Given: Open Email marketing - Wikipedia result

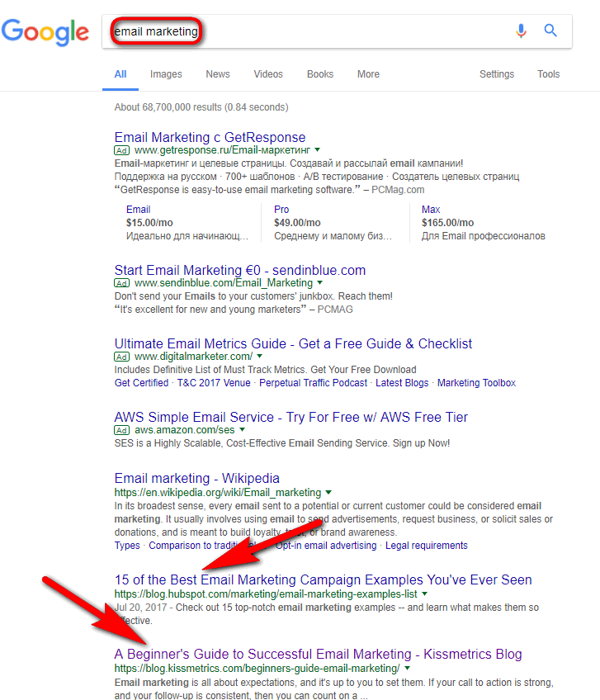Looking at the screenshot, I should 197,478.
